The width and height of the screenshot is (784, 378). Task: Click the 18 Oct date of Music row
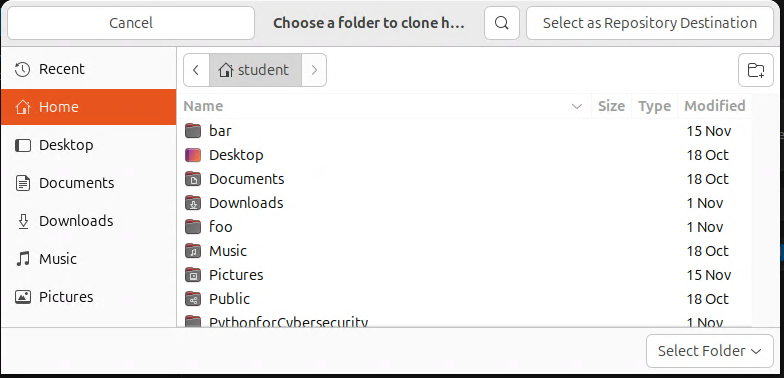click(708, 251)
